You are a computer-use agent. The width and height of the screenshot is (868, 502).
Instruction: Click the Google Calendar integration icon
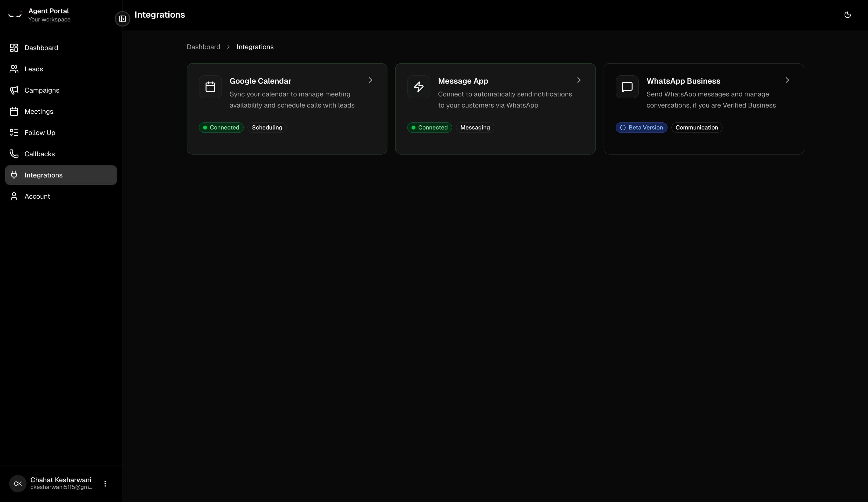pyautogui.click(x=210, y=86)
